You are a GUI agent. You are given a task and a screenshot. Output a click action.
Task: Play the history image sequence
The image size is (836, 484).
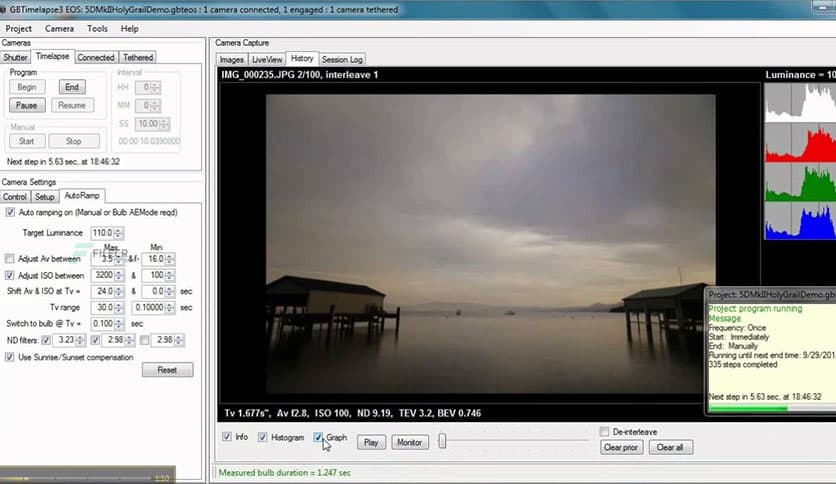point(371,442)
